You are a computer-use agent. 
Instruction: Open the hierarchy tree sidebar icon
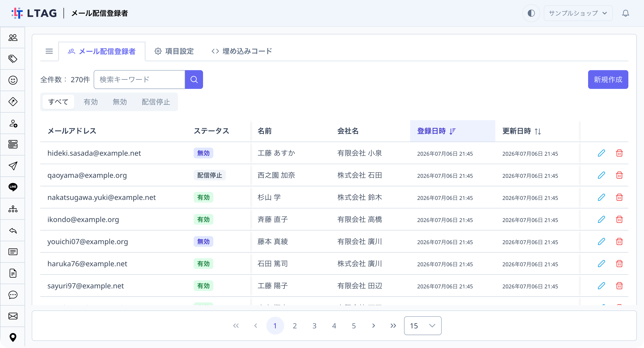pyautogui.click(x=13, y=209)
